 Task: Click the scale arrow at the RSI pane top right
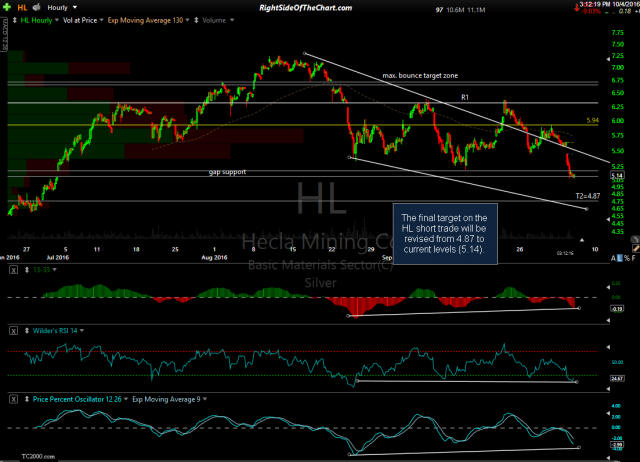pyautogui.click(x=609, y=347)
